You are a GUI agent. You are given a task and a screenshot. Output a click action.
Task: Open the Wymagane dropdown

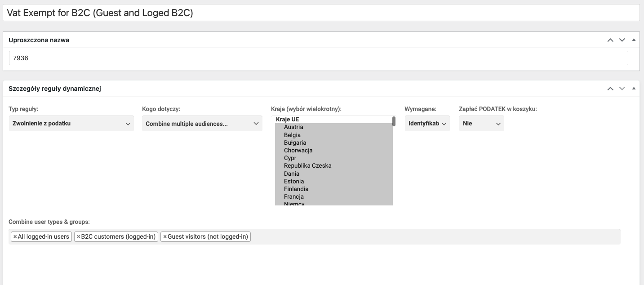[427, 124]
